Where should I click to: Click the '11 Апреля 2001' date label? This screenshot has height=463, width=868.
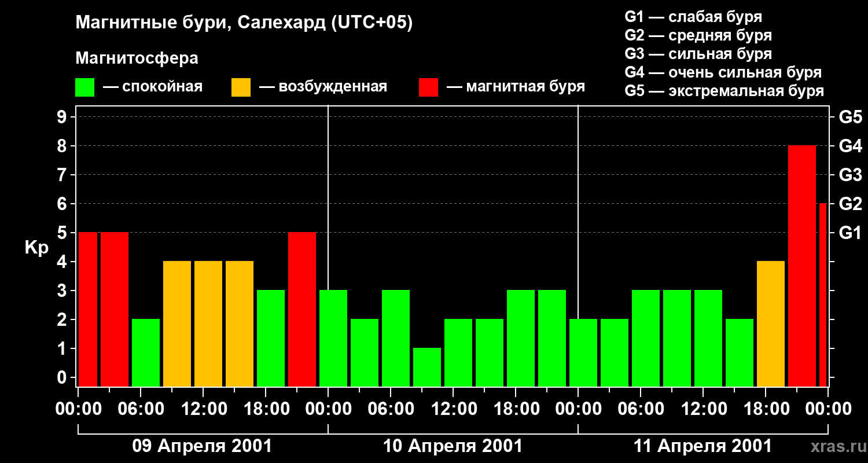(703, 446)
